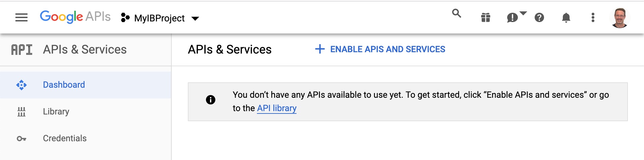The width and height of the screenshot is (644, 160).
Task: Open the help question mark icon
Action: 539,17
